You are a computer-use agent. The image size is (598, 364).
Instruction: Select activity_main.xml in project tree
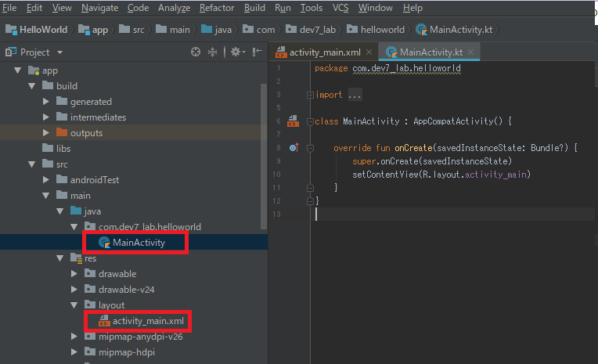[x=141, y=321]
